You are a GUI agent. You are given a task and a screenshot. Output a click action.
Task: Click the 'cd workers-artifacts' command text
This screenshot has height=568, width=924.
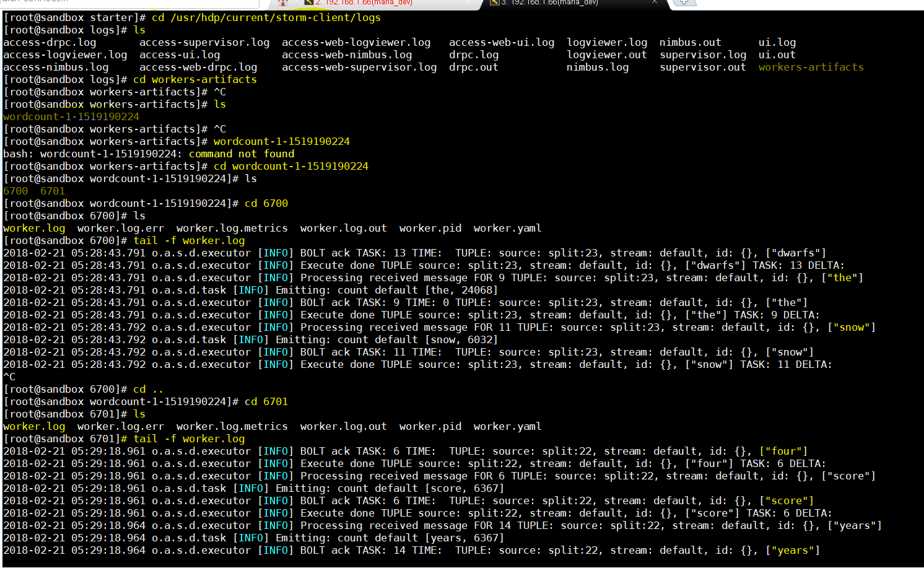coord(195,80)
